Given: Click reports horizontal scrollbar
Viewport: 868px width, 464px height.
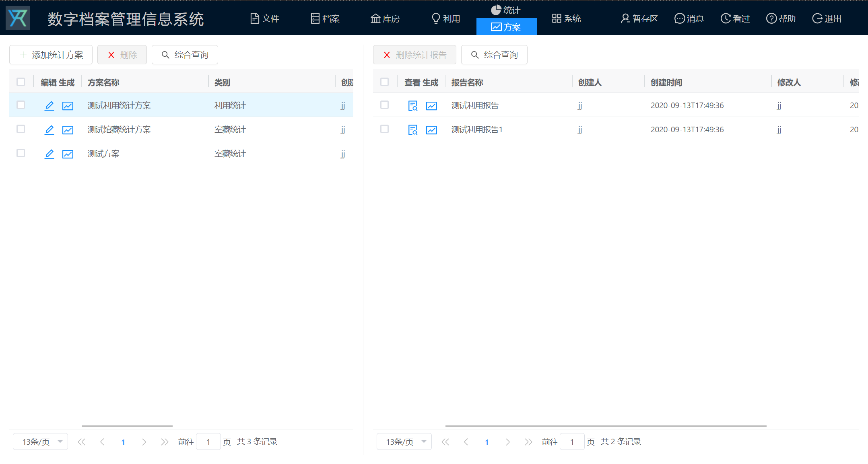Looking at the screenshot, I should click(x=606, y=426).
